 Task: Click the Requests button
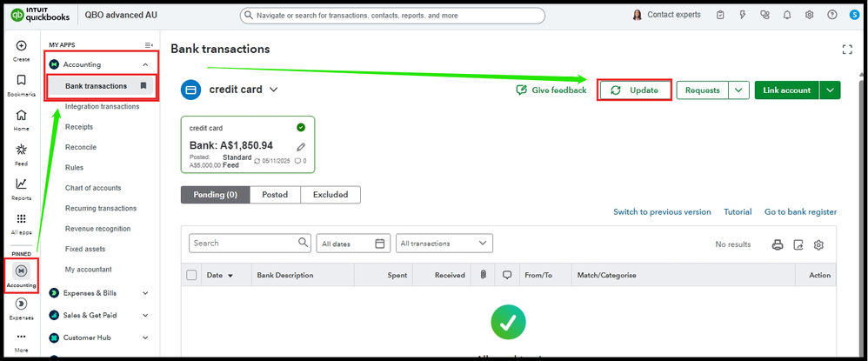tap(703, 90)
